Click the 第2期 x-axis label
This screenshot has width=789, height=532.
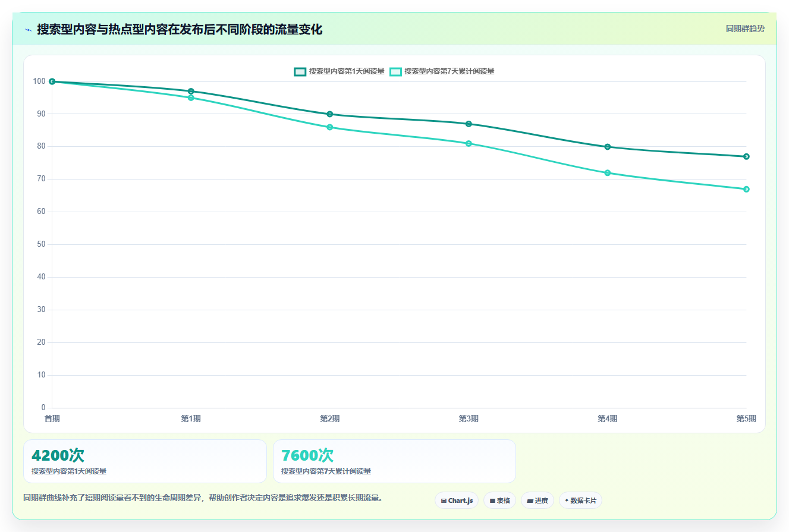(330, 418)
